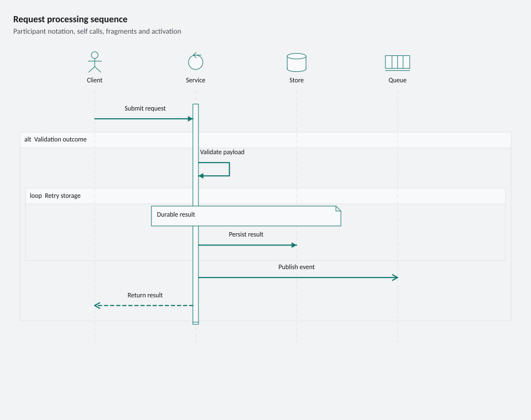Click the Validate payload self-call arrow loop
Viewport: 531px width, 420px height.
point(214,169)
